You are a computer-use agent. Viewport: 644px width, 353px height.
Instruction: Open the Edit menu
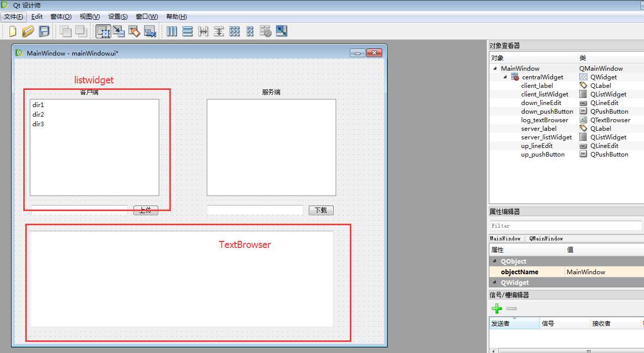tap(37, 17)
